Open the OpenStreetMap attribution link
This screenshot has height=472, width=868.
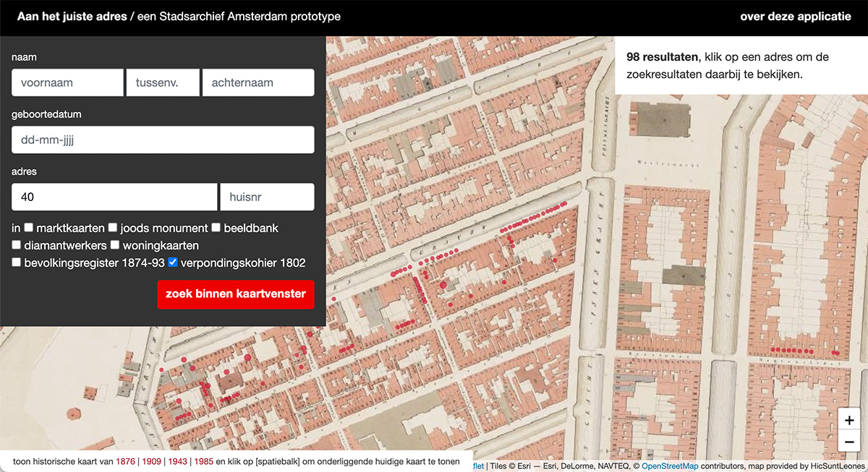pyautogui.click(x=670, y=466)
